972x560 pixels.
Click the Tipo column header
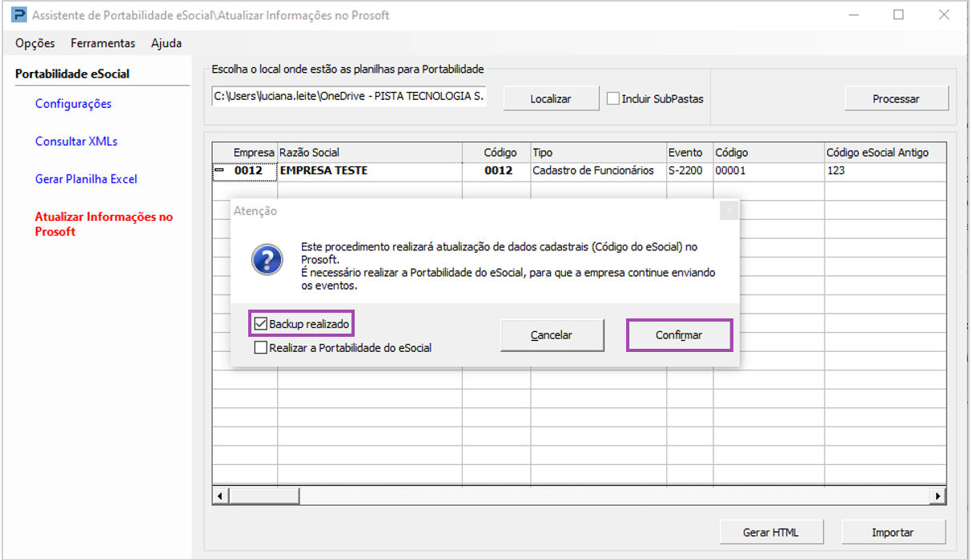pyautogui.click(x=598, y=152)
